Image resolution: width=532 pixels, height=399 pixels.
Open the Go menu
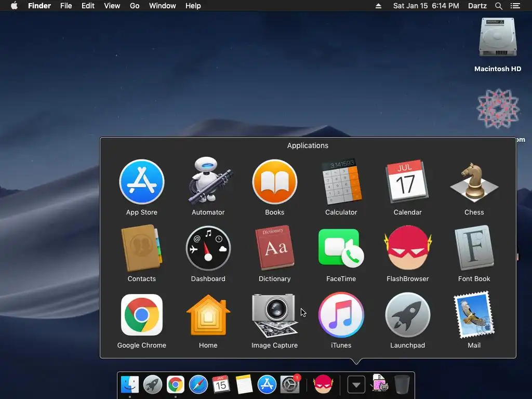click(x=135, y=6)
